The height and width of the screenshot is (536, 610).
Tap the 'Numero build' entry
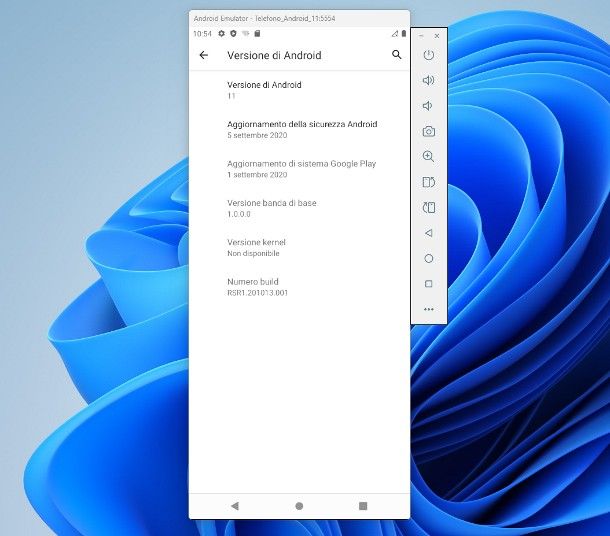pos(299,287)
